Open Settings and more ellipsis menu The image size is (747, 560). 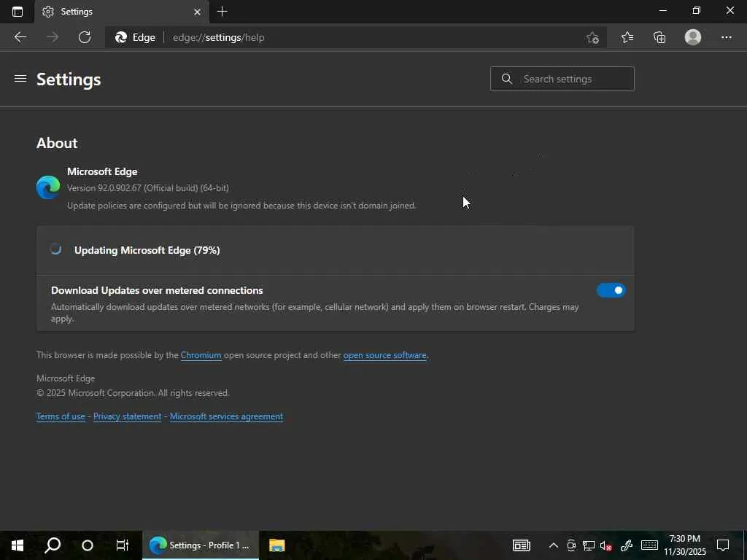click(x=726, y=37)
